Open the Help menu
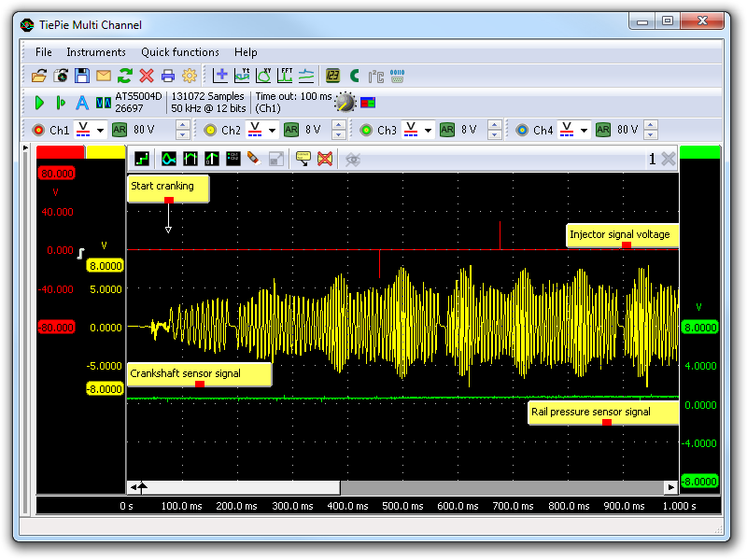This screenshot has width=747, height=560. [x=246, y=52]
